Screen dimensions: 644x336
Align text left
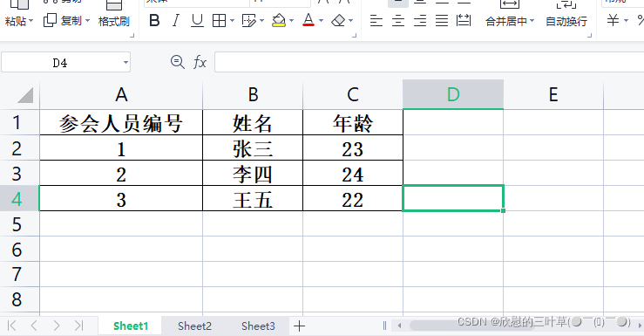click(x=376, y=21)
